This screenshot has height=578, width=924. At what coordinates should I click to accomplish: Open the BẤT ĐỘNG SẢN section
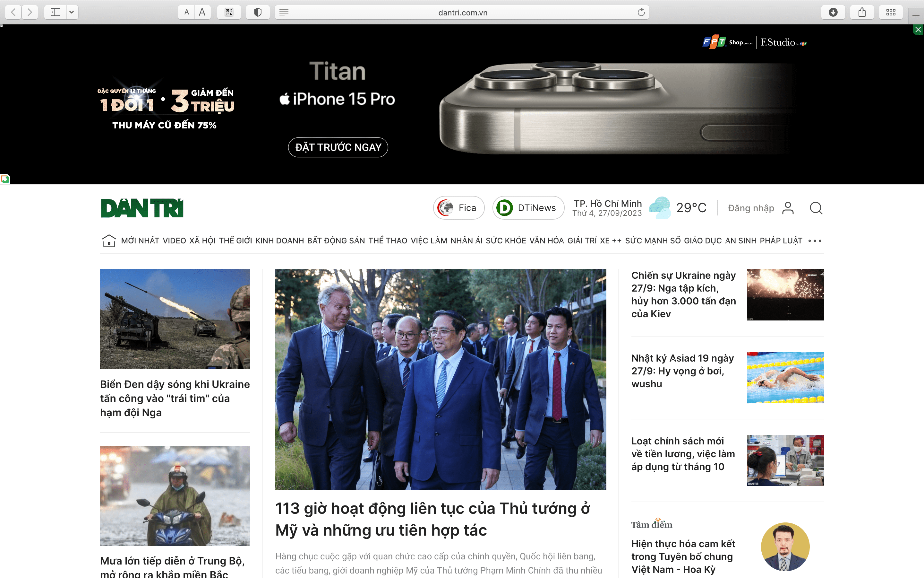(336, 241)
